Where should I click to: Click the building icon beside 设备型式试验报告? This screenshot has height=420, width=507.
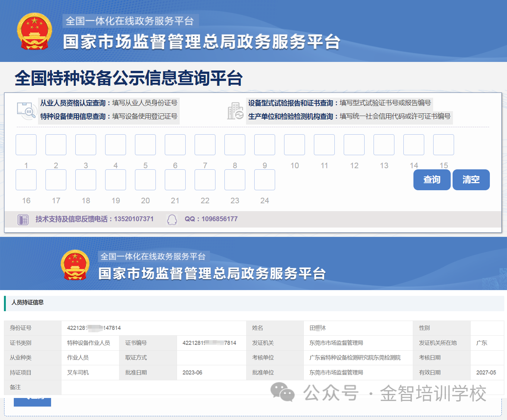coord(235,111)
